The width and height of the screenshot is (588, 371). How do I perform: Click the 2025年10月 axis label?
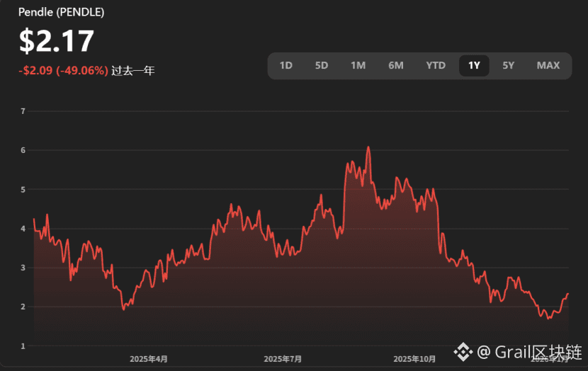pos(414,359)
